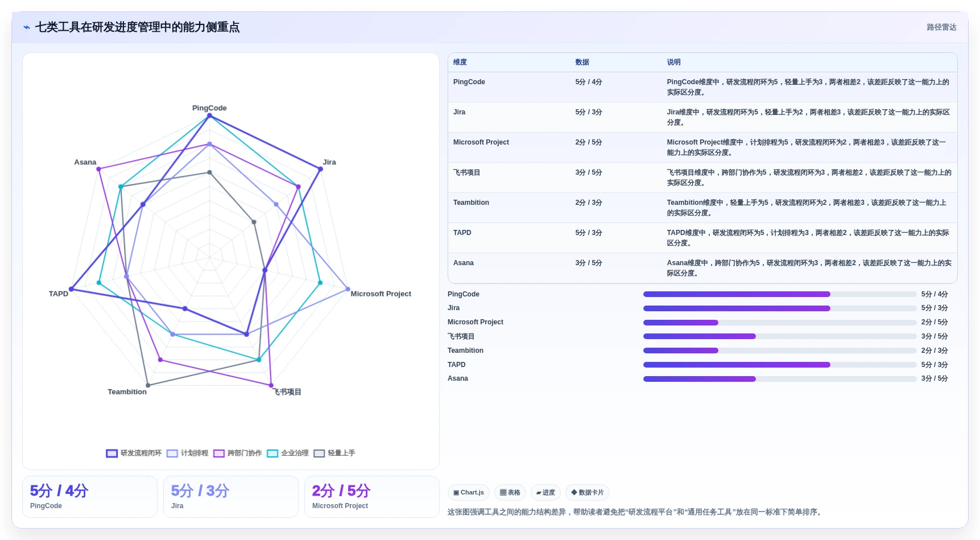The image size is (980, 540).
Task: Click the Jira table row name
Action: 459,112
